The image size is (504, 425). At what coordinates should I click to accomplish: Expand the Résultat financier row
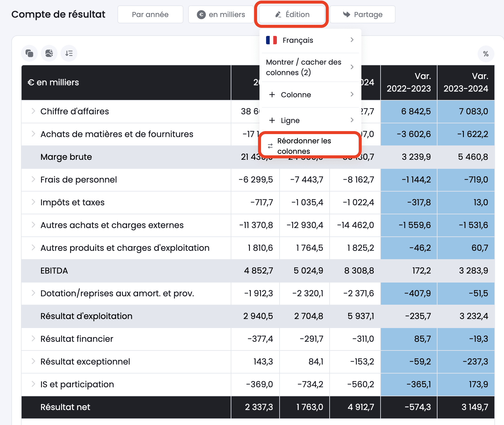click(x=33, y=339)
